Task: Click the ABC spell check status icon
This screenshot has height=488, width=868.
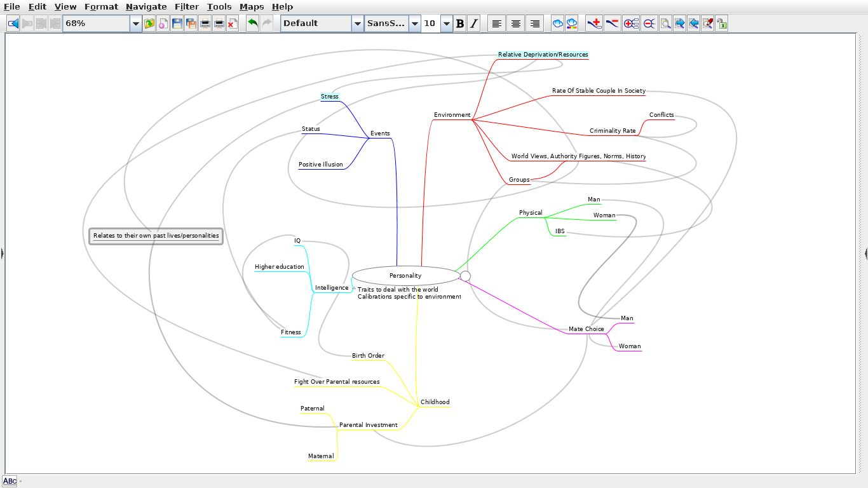Action: click(10, 481)
